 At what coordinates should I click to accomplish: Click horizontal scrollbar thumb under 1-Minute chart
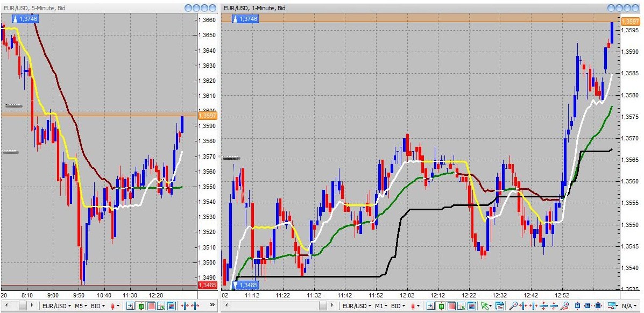324,305
